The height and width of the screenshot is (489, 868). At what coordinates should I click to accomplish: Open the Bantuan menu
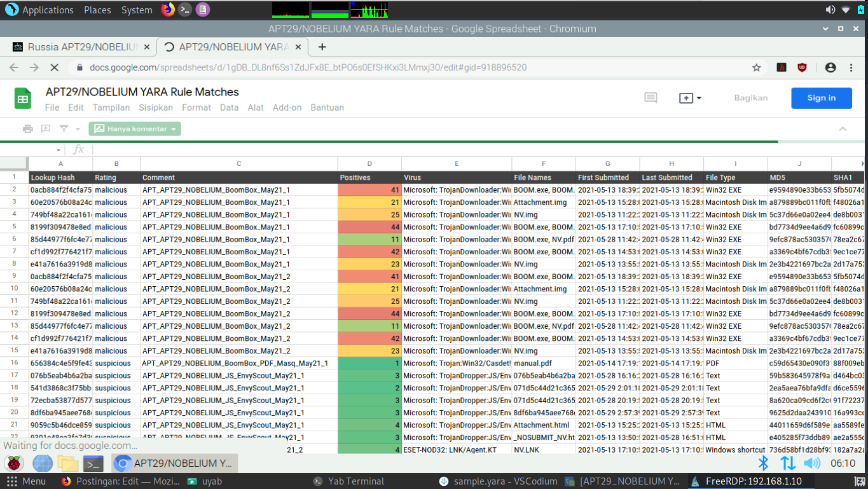pyautogui.click(x=327, y=107)
